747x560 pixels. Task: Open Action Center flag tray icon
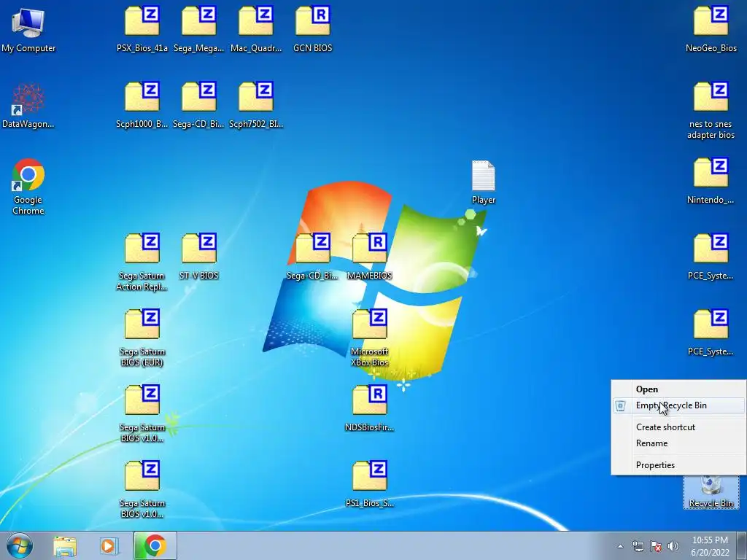(x=656, y=546)
